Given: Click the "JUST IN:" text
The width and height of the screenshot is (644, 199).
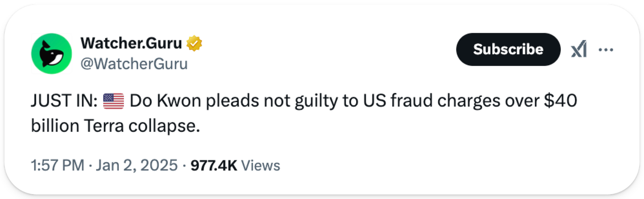Looking at the screenshot, I should (x=64, y=101).
